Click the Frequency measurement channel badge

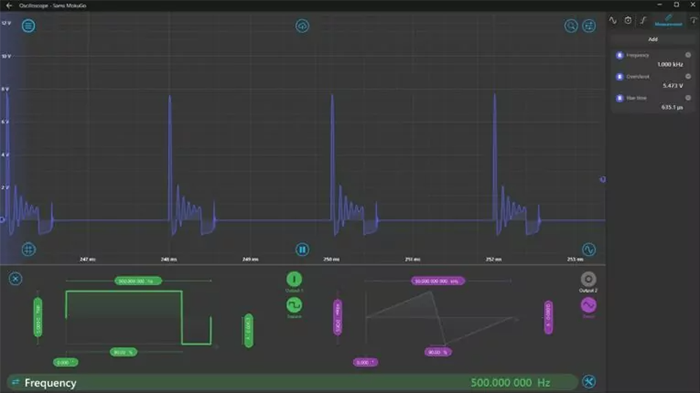pyautogui.click(x=619, y=55)
